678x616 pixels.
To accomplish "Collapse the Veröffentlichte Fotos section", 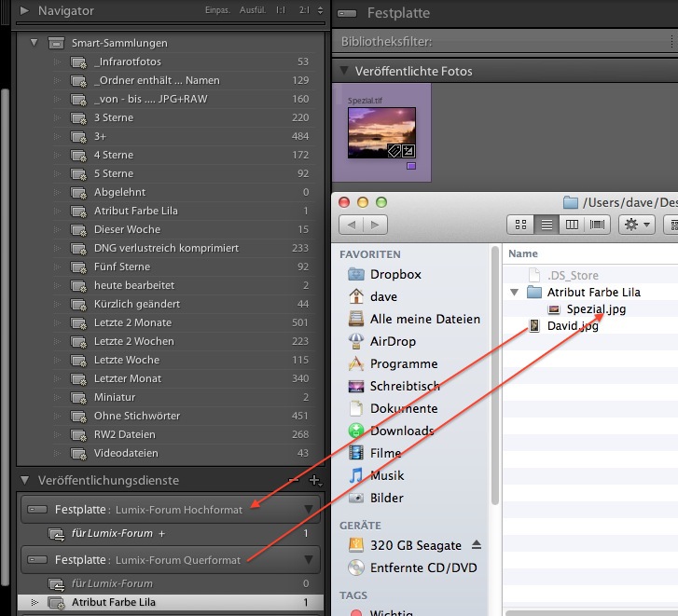I will click(x=343, y=72).
